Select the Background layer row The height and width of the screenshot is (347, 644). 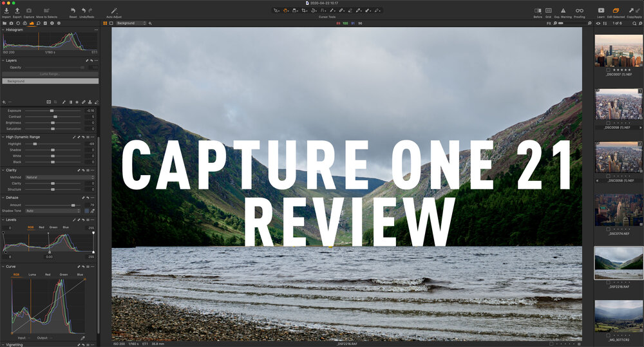tap(50, 81)
